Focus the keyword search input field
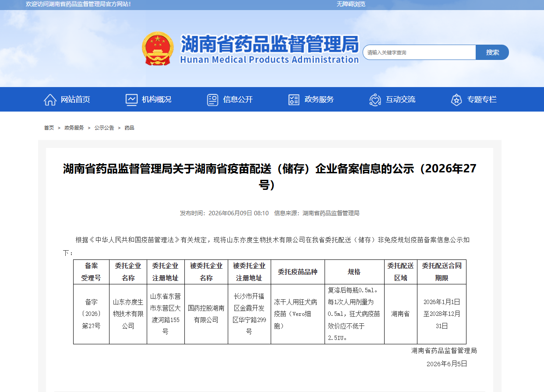This screenshot has width=544, height=392. click(420, 52)
